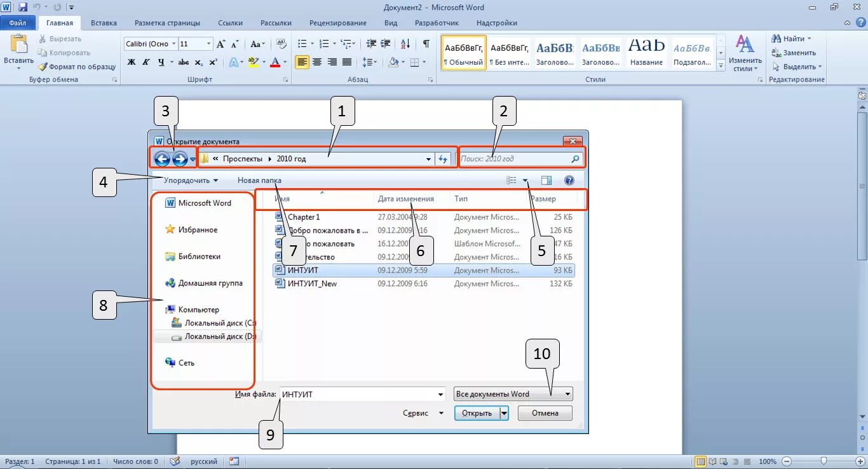The height and width of the screenshot is (469, 868).
Task: Apply strikethrough formatting from the ribbon
Action: (x=184, y=62)
